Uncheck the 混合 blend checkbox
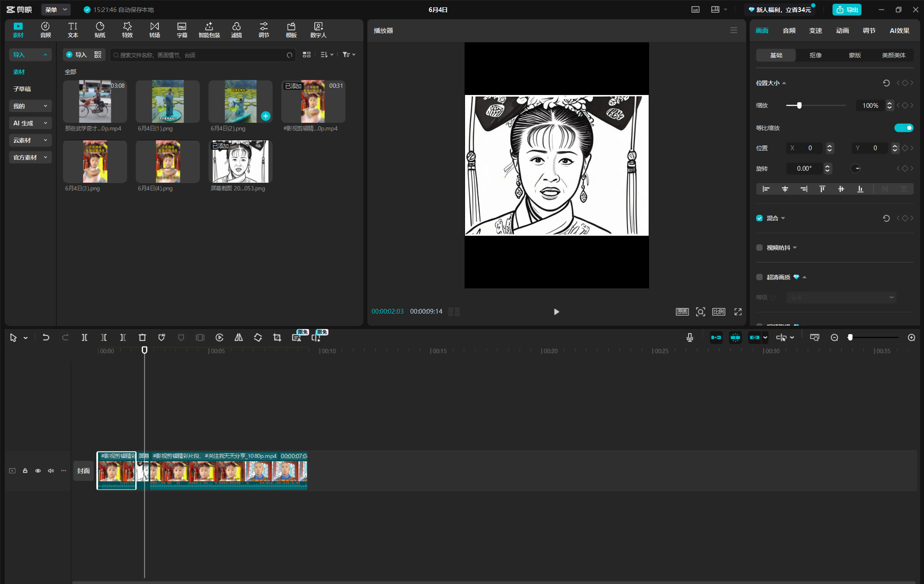Viewport: 924px width, 584px height. [x=759, y=218]
